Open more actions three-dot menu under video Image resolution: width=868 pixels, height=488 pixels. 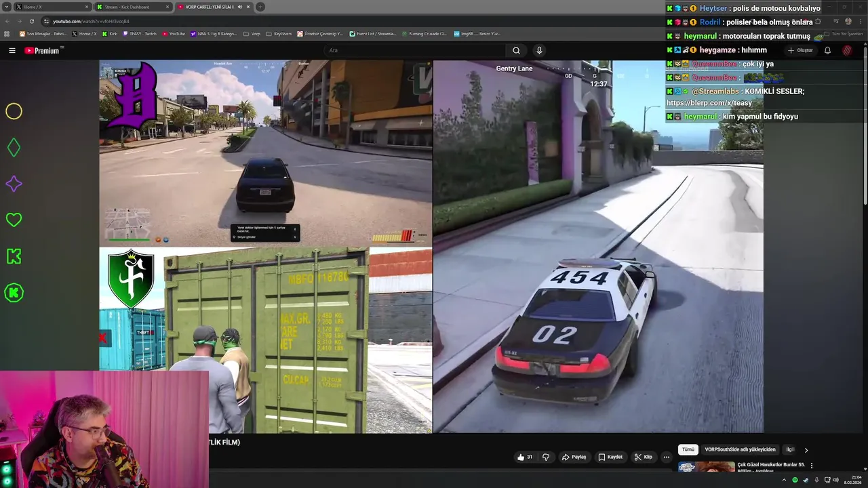click(667, 457)
